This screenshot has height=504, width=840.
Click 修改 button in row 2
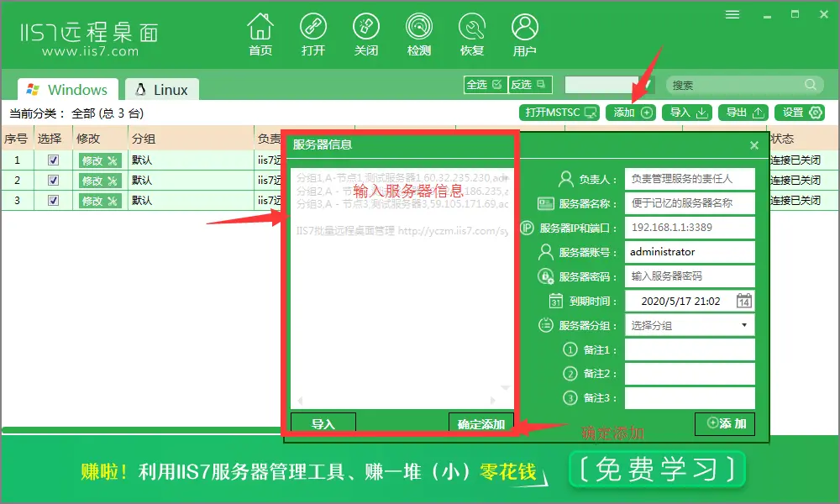tap(100, 181)
